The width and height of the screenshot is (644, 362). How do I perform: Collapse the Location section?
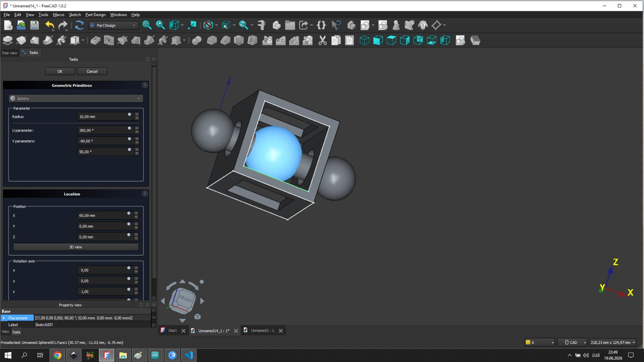(145, 194)
